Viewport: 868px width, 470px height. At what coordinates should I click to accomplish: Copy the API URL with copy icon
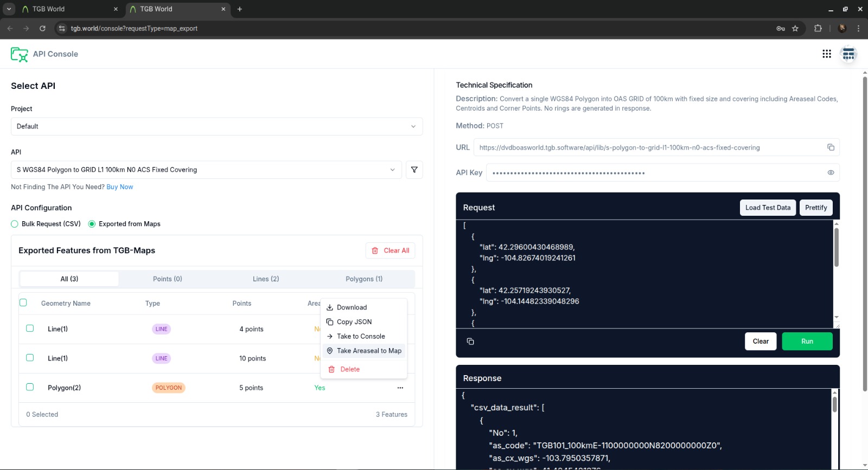(830, 147)
